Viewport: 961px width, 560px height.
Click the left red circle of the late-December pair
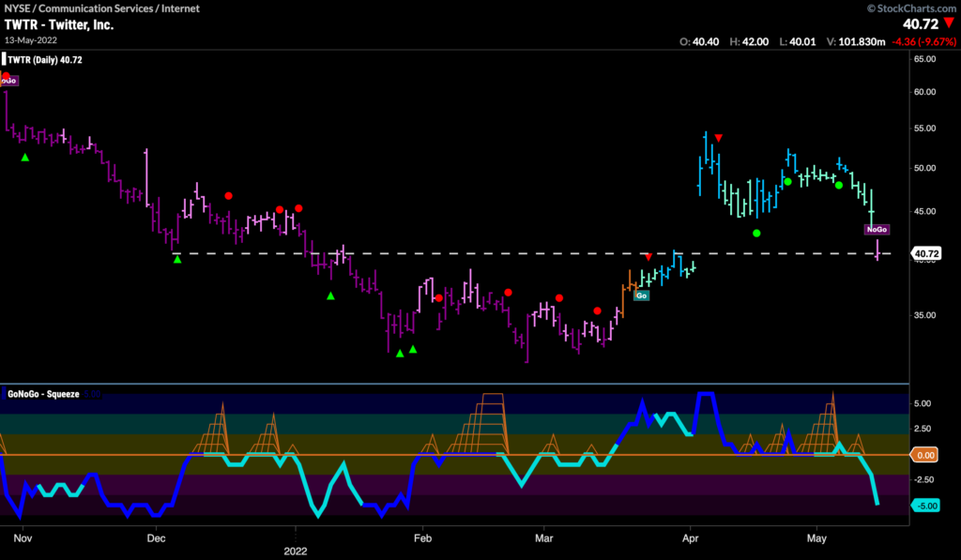point(280,209)
